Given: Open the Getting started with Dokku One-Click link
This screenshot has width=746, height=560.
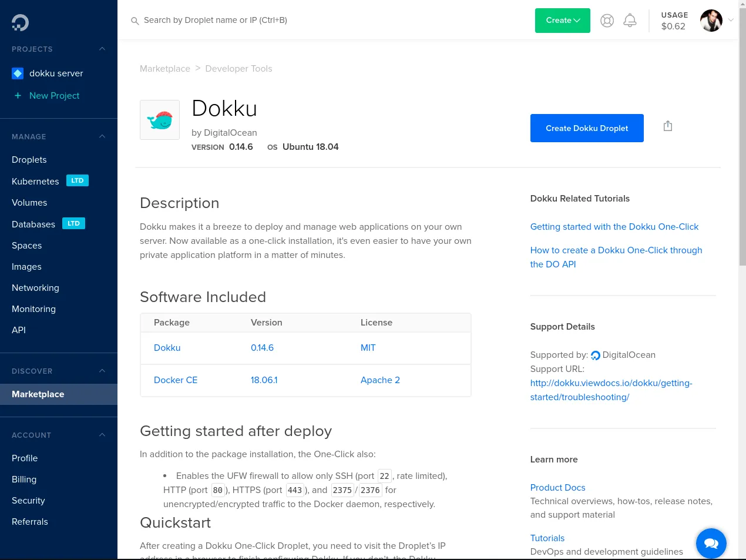Looking at the screenshot, I should tap(614, 227).
